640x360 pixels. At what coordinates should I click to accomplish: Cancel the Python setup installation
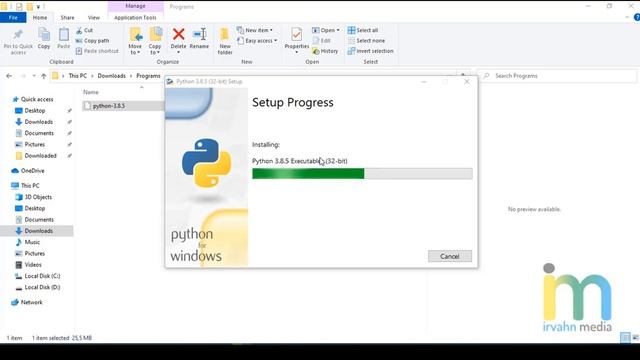pos(450,256)
